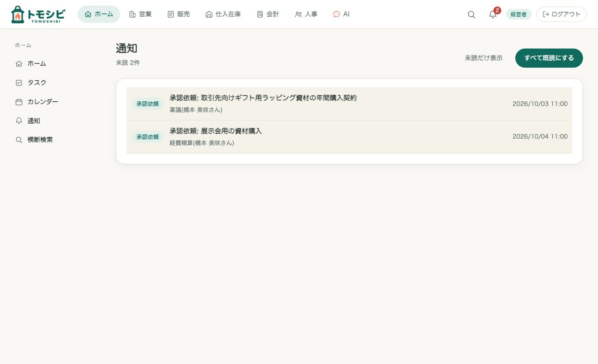Screen dimensions: 598x364
Task: Click the Tomoshibi lantern logo
Action: 38,14
